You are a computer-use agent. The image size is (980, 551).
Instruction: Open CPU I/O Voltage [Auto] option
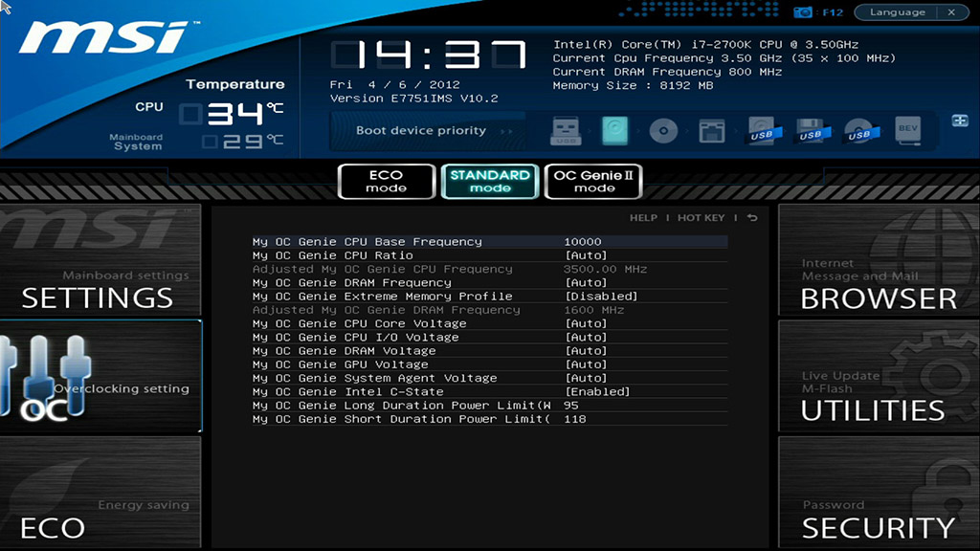[587, 338]
